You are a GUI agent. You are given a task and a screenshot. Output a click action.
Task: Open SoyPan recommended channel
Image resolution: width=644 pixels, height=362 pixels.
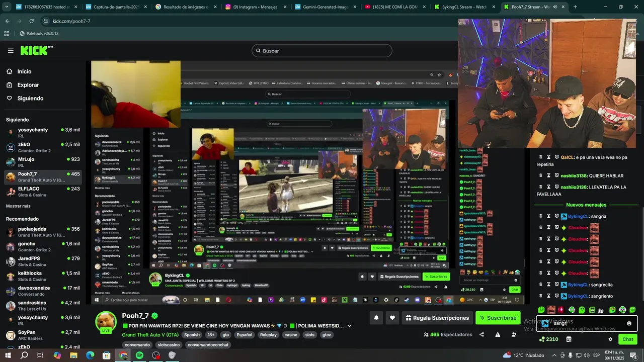(x=42, y=335)
